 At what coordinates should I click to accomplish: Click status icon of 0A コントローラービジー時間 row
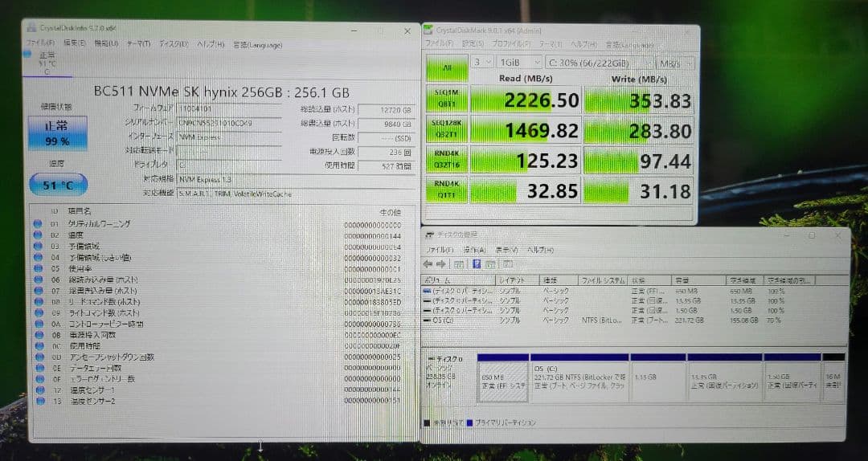click(39, 324)
